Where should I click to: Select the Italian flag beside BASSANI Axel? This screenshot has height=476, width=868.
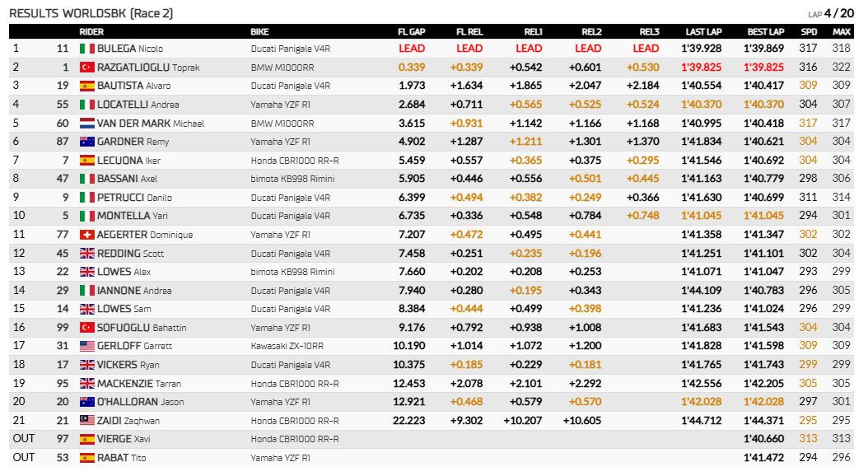87,179
